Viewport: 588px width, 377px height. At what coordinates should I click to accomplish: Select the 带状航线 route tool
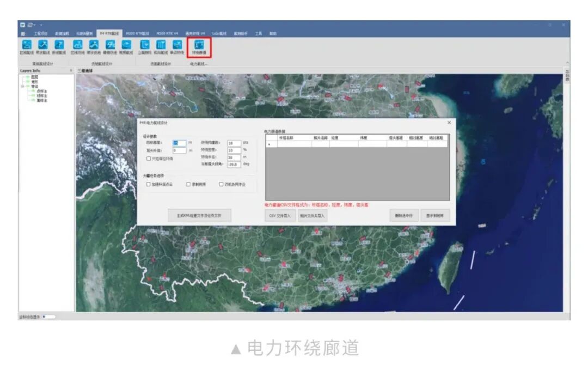(42, 47)
